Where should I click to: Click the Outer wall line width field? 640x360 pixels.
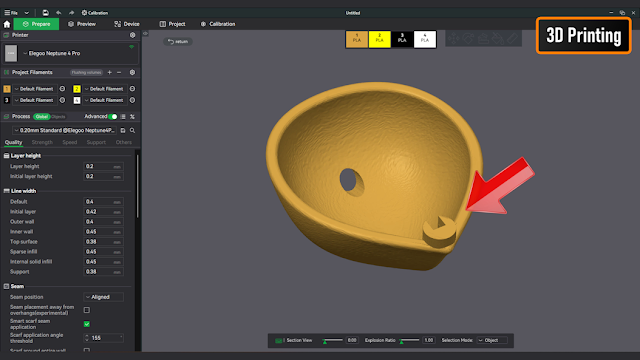pyautogui.click(x=103, y=222)
